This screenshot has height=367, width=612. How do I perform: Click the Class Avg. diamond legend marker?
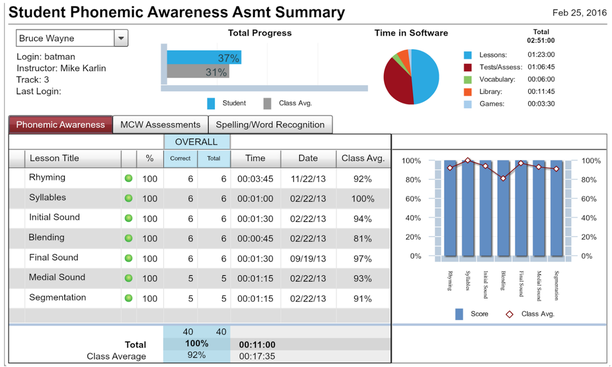[x=509, y=314]
